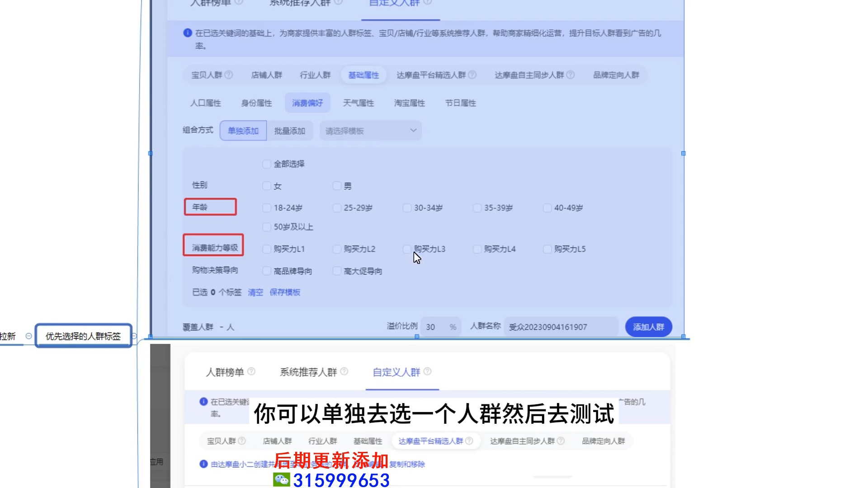This screenshot has height=488, width=868.
Task: Open 系统推荐人群 tab in the lower panel
Action: coord(308,372)
